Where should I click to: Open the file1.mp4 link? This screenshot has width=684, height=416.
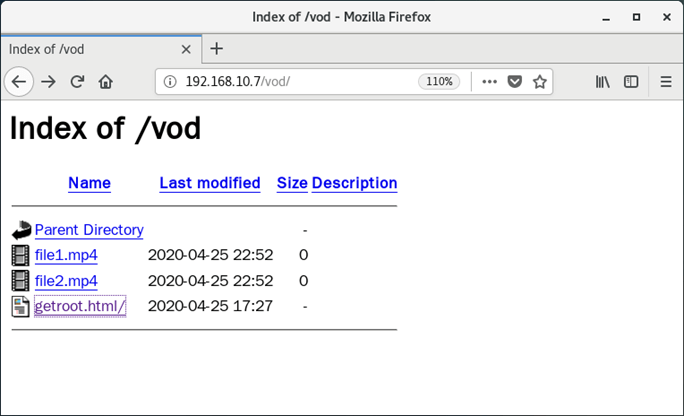66,255
